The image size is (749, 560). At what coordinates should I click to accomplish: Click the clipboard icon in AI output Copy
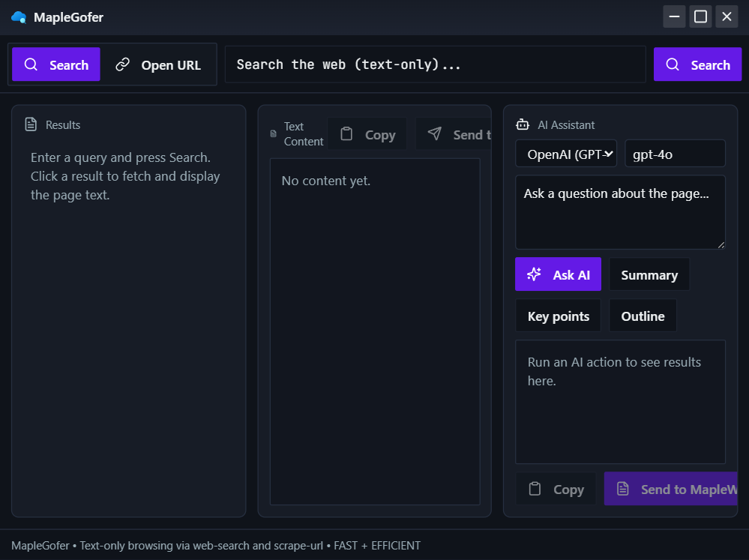pos(535,489)
